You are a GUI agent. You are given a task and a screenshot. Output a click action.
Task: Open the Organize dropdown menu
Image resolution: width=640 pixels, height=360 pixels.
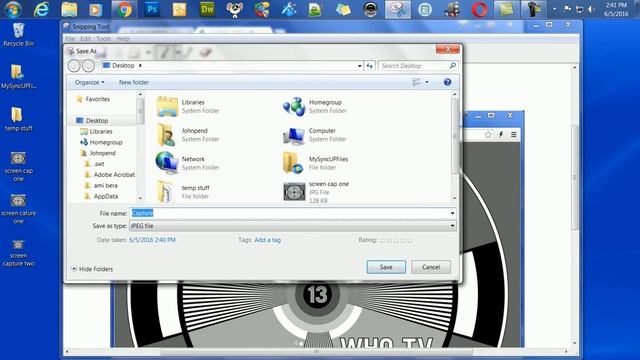click(89, 82)
